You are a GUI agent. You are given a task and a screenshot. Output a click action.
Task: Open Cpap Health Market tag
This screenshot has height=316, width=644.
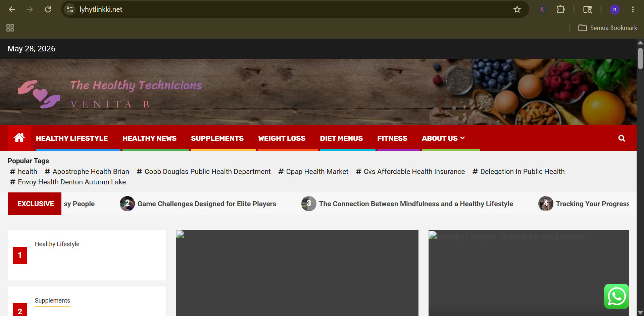[x=313, y=172]
